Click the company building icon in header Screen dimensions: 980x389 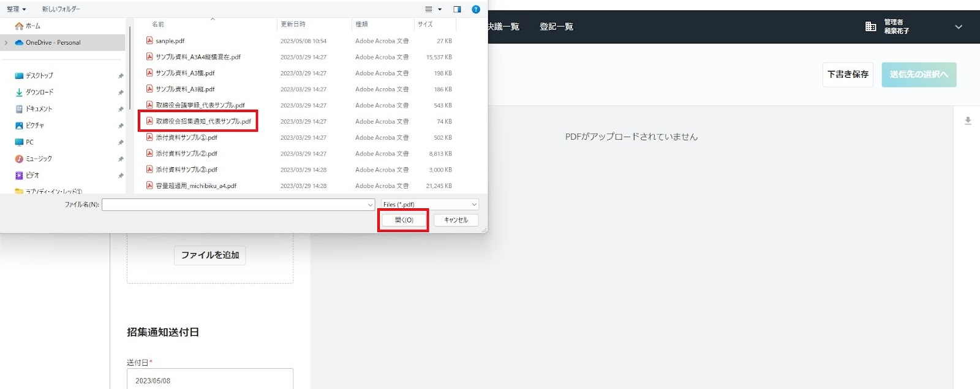(x=870, y=26)
